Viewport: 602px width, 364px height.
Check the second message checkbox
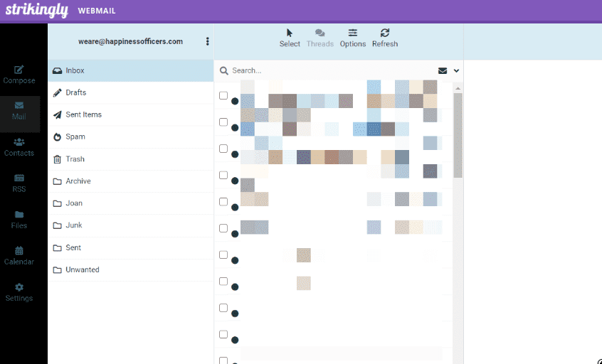pyautogui.click(x=223, y=122)
